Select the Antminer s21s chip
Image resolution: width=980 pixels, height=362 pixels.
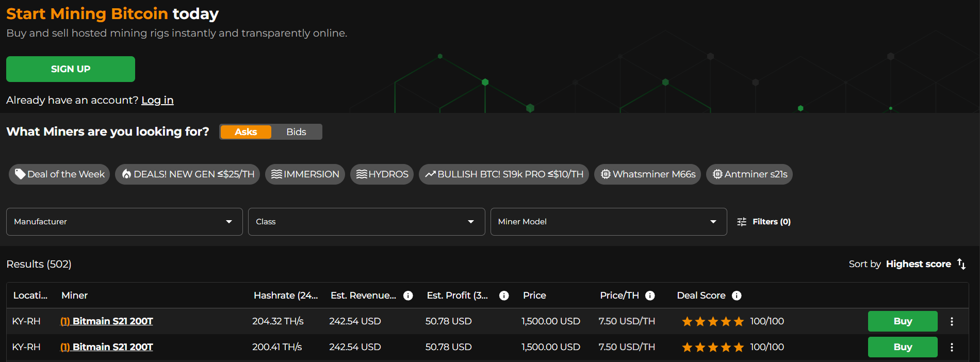point(749,174)
